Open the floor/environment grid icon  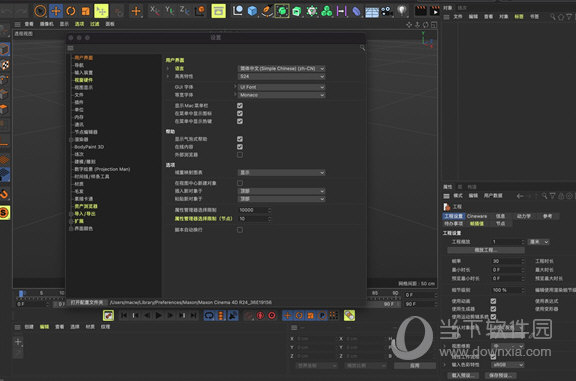click(x=372, y=12)
